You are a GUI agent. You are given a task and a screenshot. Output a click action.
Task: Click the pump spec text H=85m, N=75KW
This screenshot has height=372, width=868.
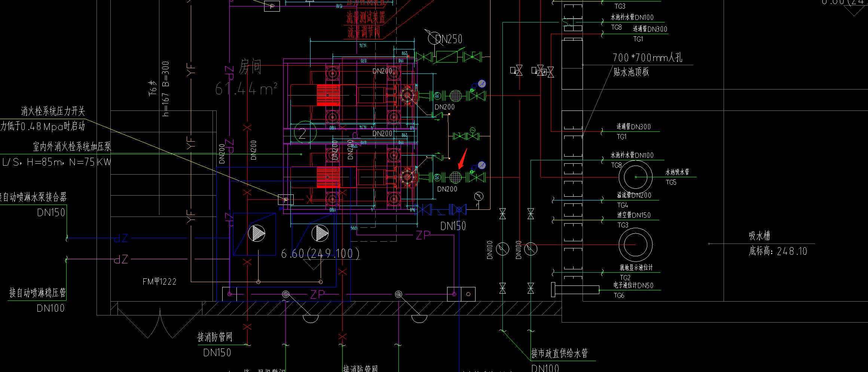pos(69,162)
